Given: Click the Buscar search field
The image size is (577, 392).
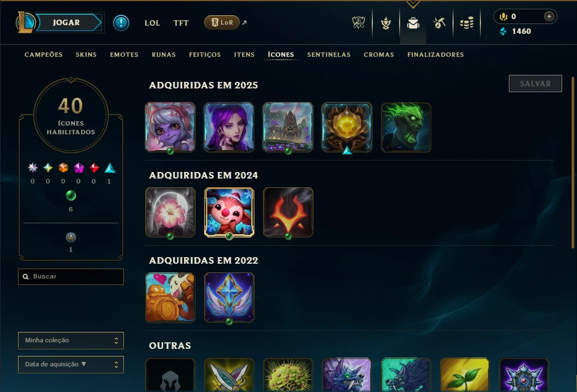Looking at the screenshot, I should point(70,276).
